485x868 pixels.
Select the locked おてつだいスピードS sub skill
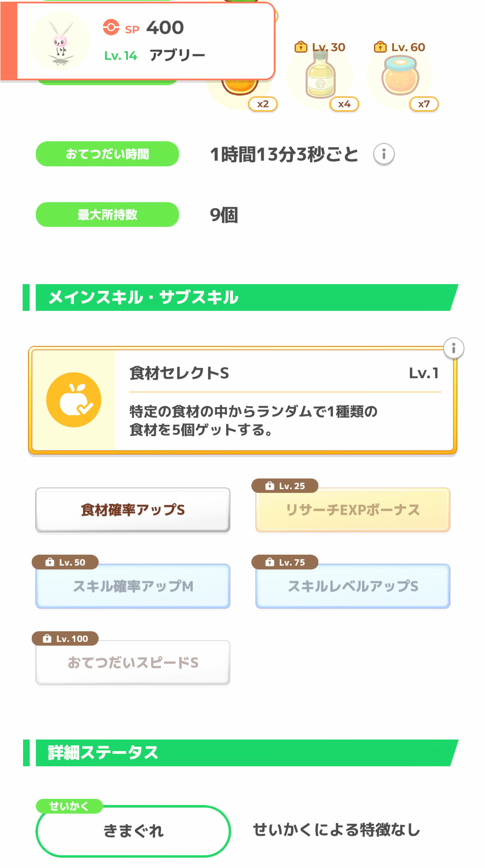point(133,663)
